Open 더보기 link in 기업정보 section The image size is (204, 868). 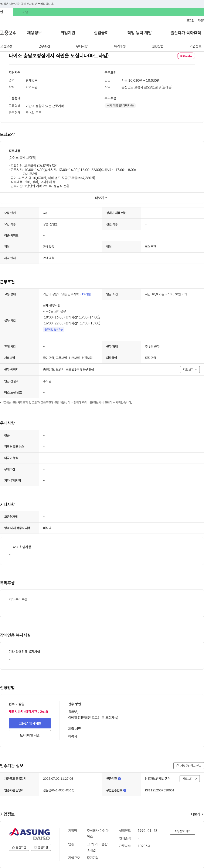click(197, 814)
